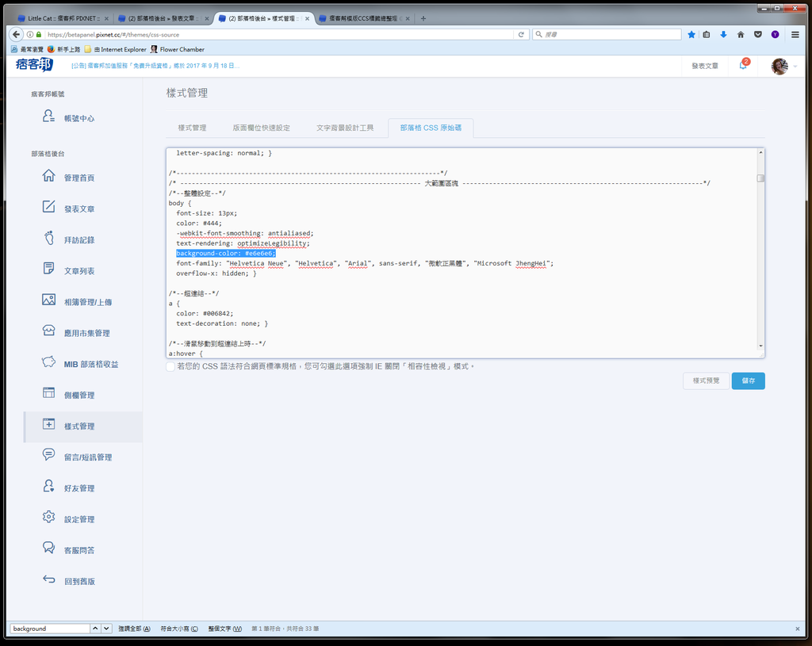Open the Firefox hamburger menu
812x646 pixels.
pyautogui.click(x=795, y=35)
